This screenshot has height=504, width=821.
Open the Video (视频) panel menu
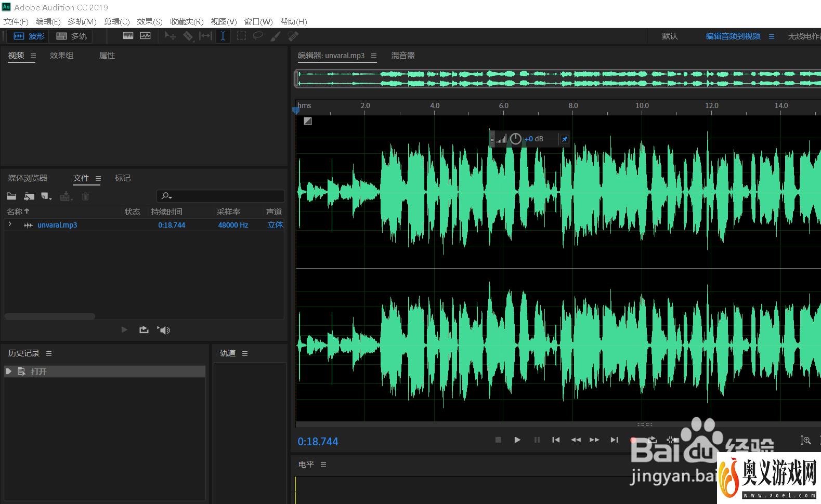pos(33,56)
